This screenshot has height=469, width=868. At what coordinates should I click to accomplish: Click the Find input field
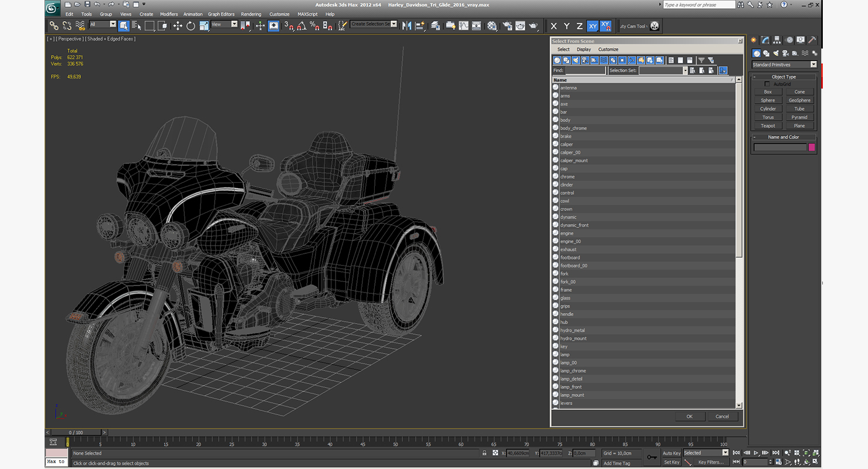[x=585, y=70]
